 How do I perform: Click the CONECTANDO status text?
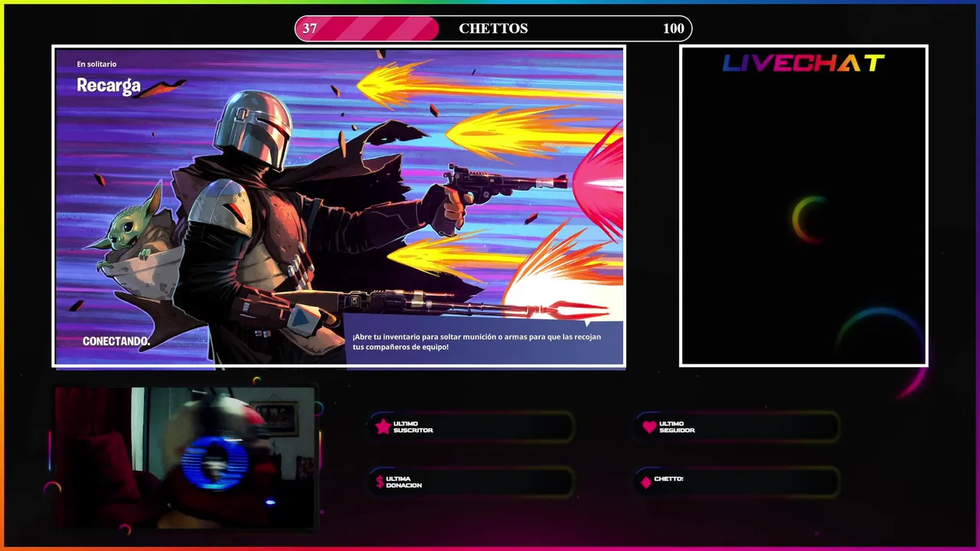(116, 341)
